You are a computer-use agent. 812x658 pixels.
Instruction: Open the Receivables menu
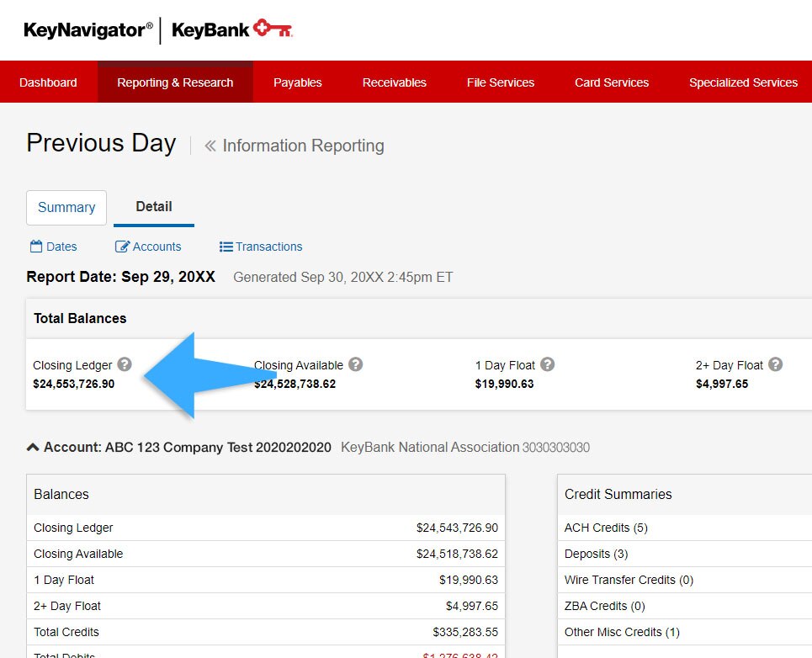(x=395, y=82)
